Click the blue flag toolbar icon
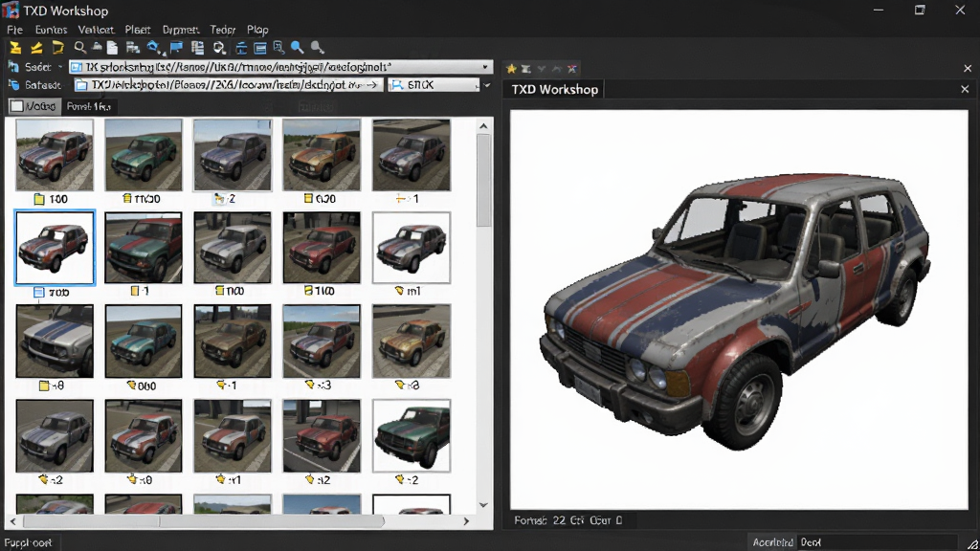 coord(176,48)
